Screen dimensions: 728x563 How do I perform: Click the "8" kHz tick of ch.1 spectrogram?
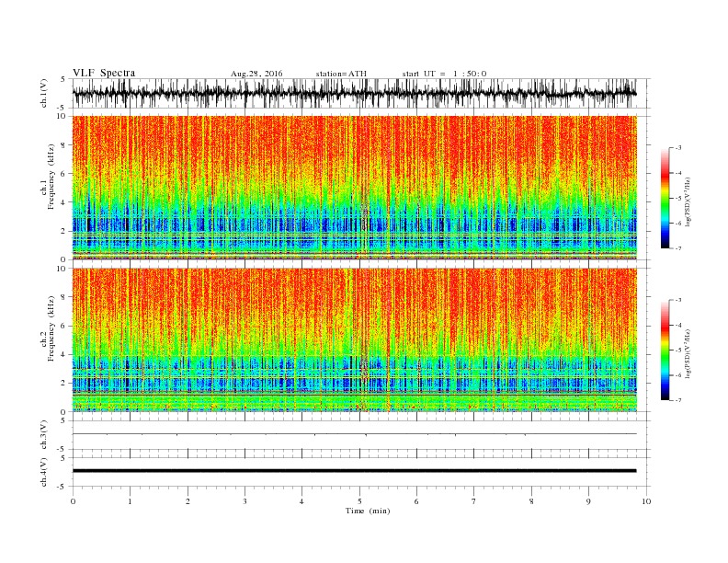63,145
